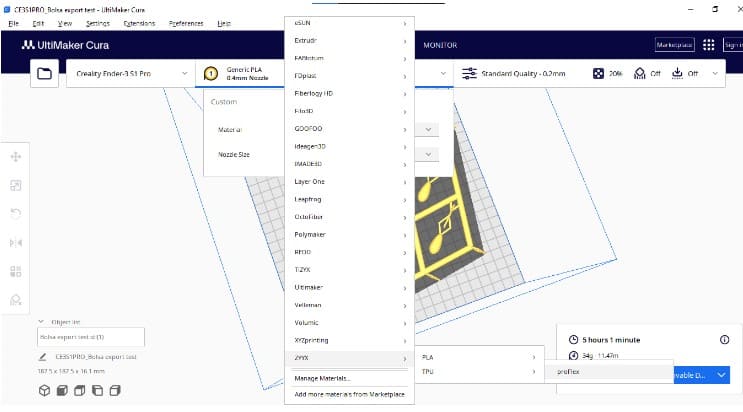Click the UltiMaker Cura logo

tap(65, 45)
